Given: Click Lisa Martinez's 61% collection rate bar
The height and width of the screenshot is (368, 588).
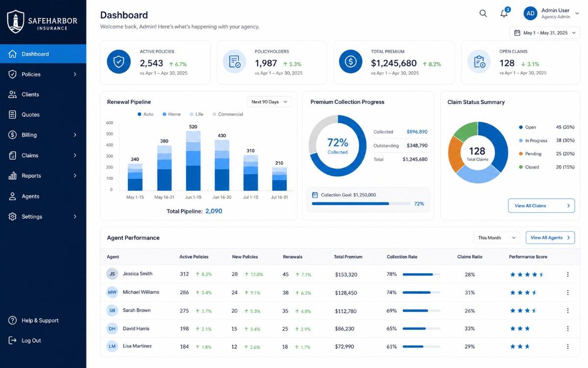Looking at the screenshot, I should (x=421, y=346).
